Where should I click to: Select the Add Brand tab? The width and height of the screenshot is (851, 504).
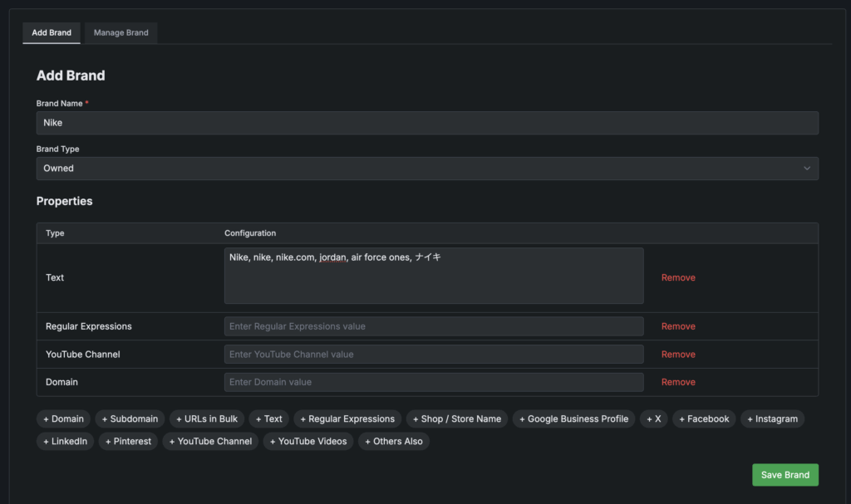[52, 32]
